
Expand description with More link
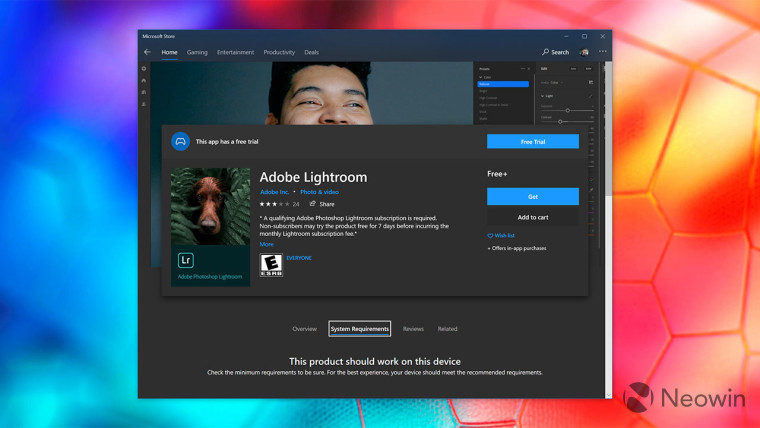tap(266, 244)
